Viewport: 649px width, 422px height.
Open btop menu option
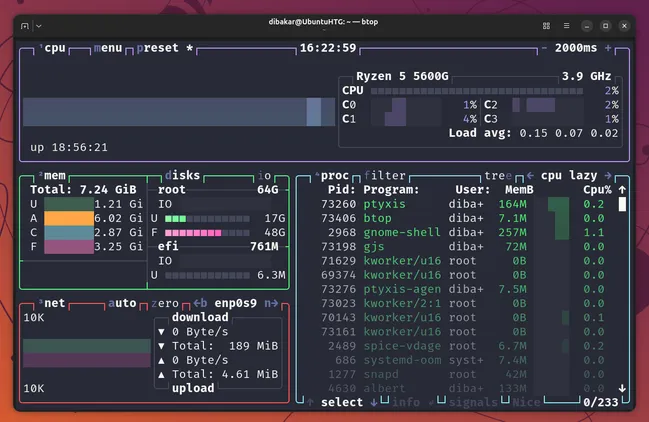[108, 48]
